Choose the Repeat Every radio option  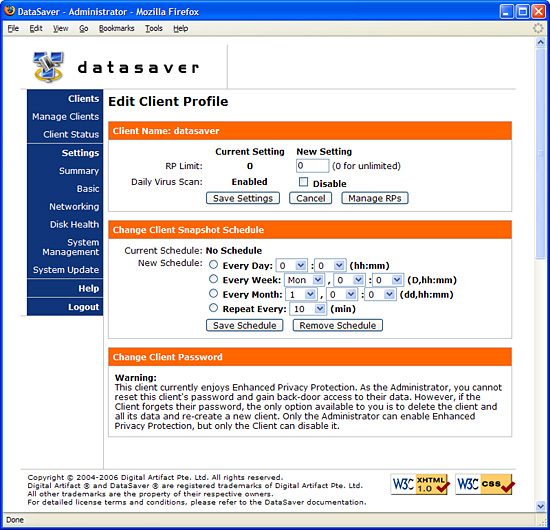click(213, 308)
